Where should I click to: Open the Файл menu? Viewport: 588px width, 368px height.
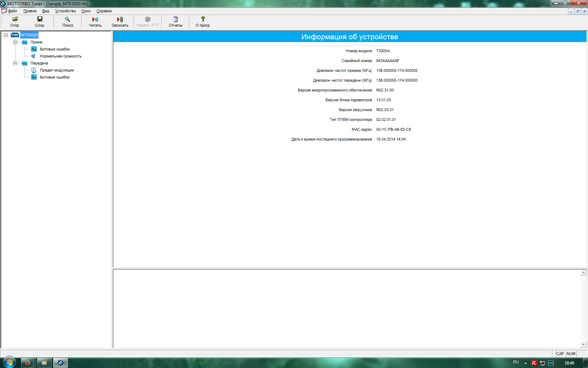[13, 11]
